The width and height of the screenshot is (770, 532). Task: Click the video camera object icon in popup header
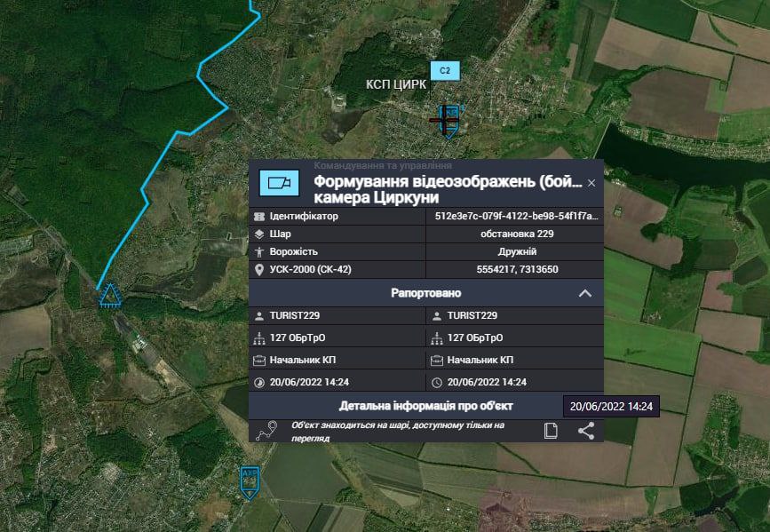[x=279, y=183]
